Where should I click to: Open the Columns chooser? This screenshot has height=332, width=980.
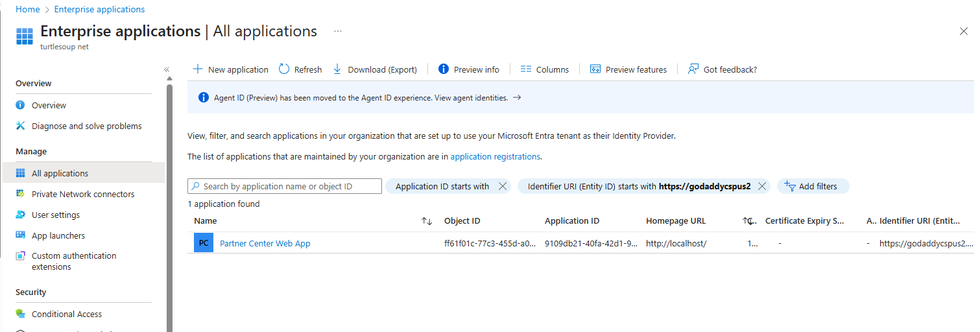click(x=544, y=69)
